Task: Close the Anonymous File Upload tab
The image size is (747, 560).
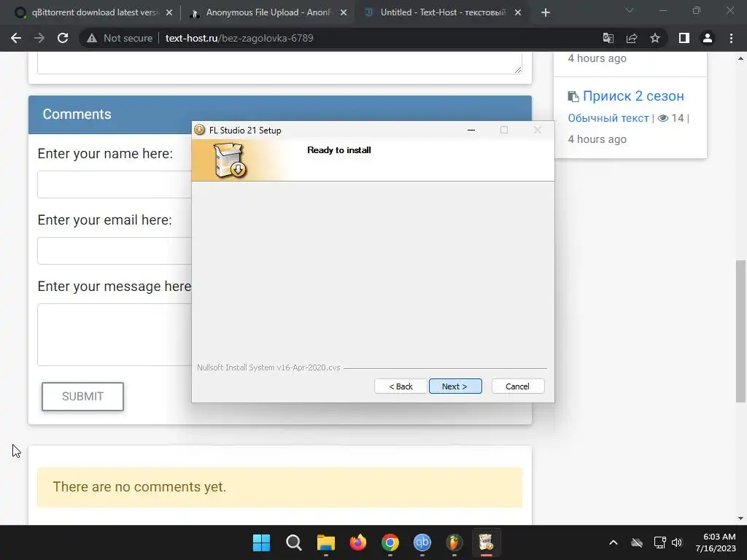Action: [344, 13]
